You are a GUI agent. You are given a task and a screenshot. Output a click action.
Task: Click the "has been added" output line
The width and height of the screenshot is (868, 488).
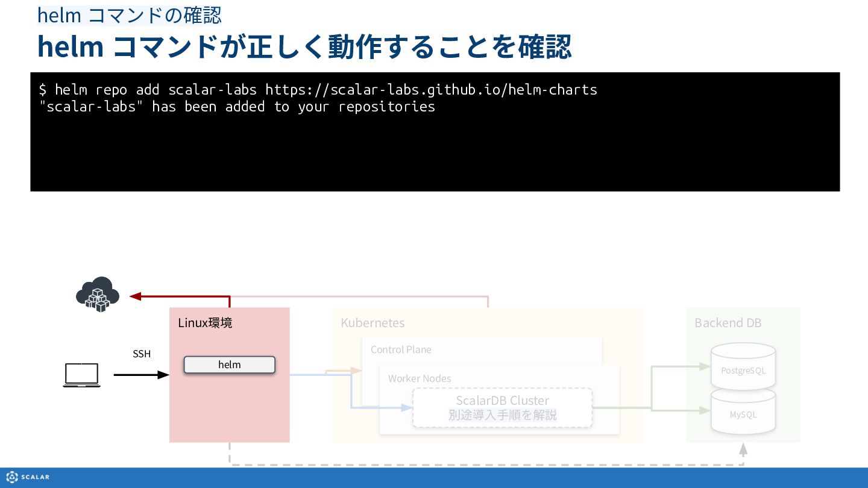pyautogui.click(x=236, y=107)
